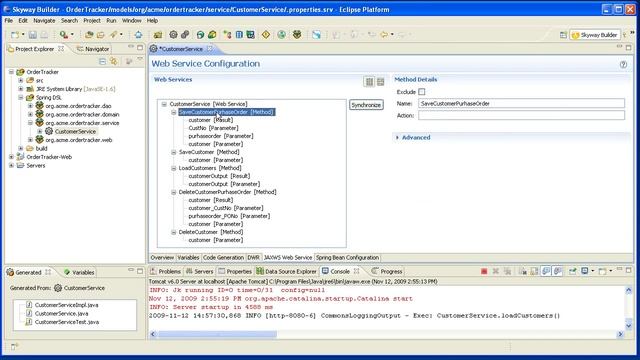Viewport: 640px width, 360px height.
Task: Click the Skyway Builder perspective button
Action: (x=595, y=35)
